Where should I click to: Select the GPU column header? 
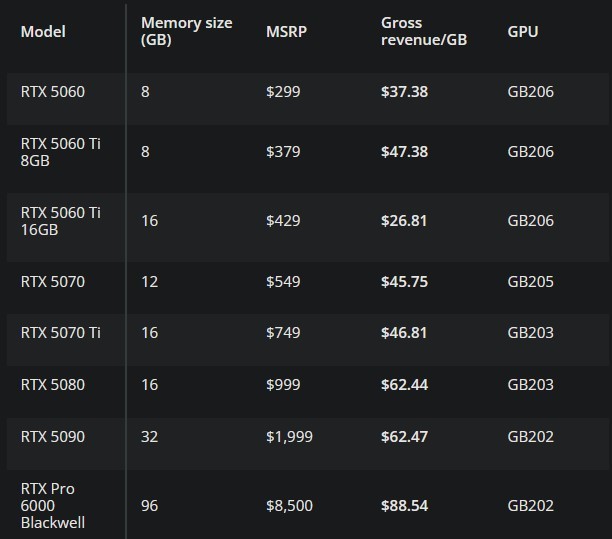(x=523, y=32)
